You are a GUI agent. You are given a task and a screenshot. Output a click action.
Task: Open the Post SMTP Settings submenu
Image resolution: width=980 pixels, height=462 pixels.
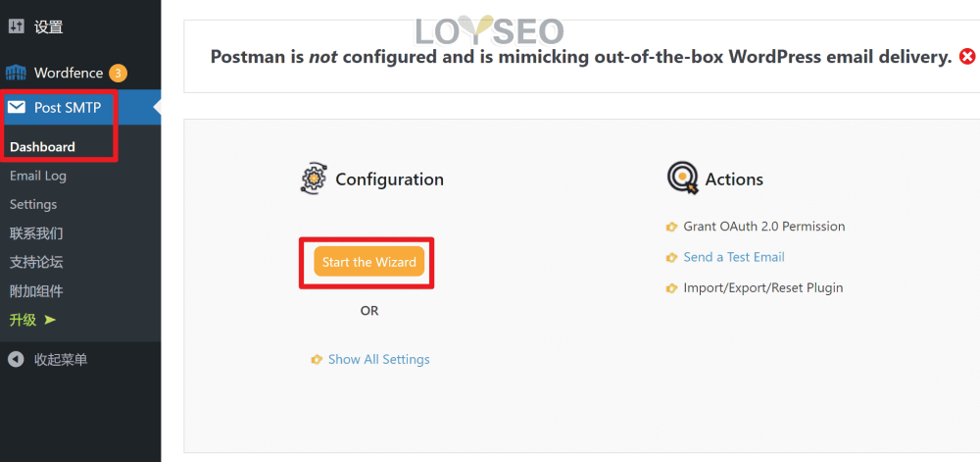tap(33, 204)
